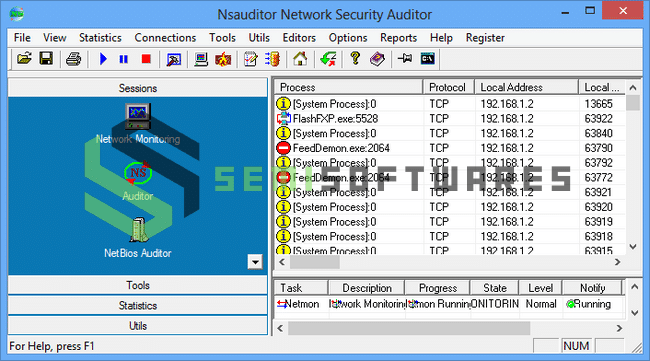Image resolution: width=650 pixels, height=361 pixels.
Task: Open the Network Monitoring session icon
Action: pyautogui.click(x=138, y=116)
